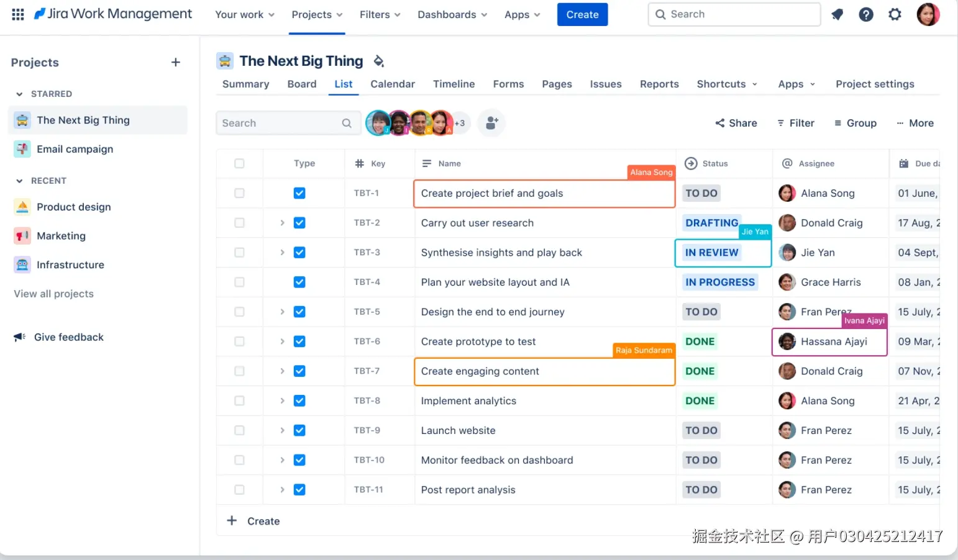
Task: Switch to the Board tab
Action: [302, 84]
